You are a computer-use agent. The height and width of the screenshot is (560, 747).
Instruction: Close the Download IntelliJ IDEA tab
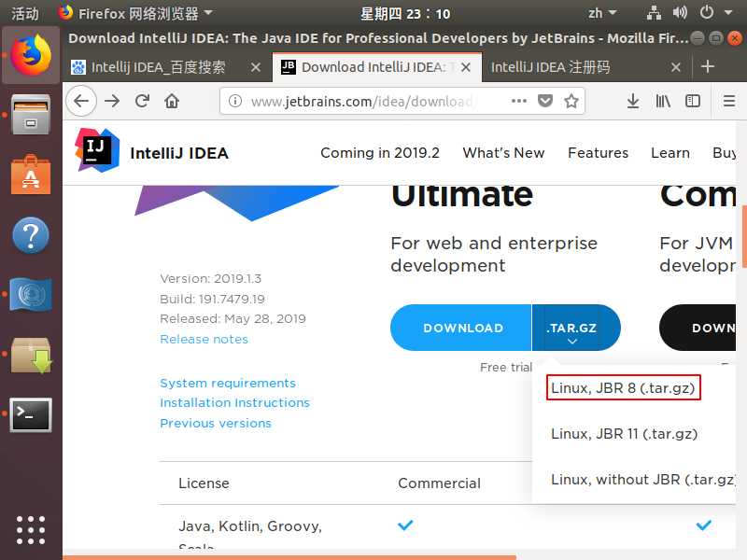466,67
